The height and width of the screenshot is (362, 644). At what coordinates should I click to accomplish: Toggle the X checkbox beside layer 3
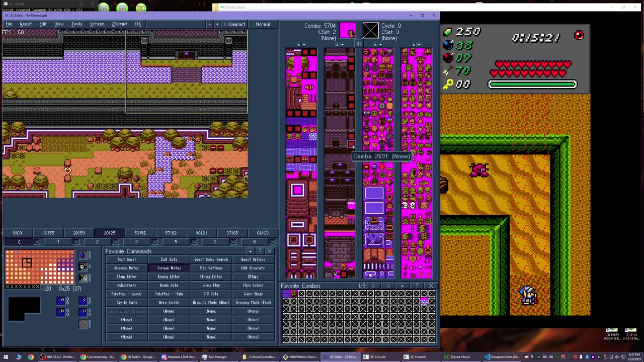[x=155, y=242]
